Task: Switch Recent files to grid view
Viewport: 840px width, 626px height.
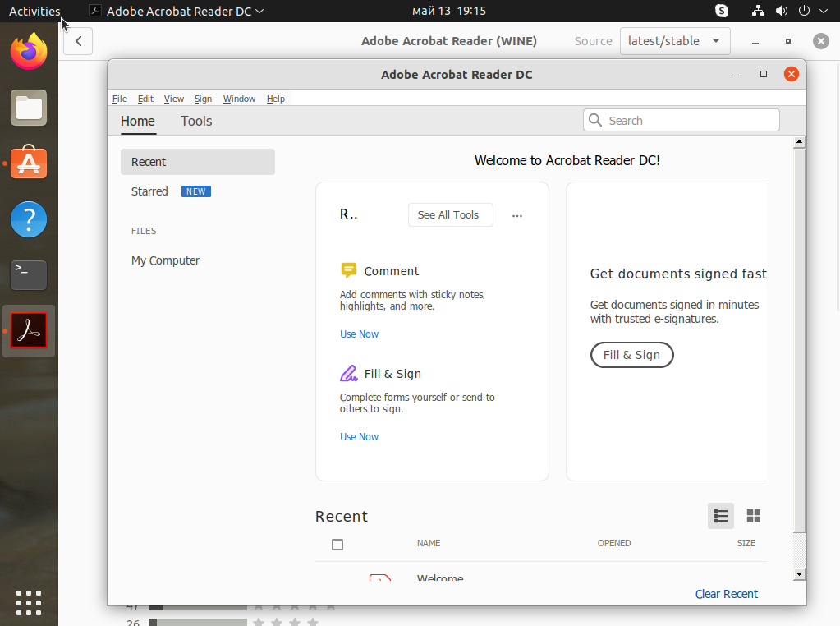Action: tap(753, 516)
